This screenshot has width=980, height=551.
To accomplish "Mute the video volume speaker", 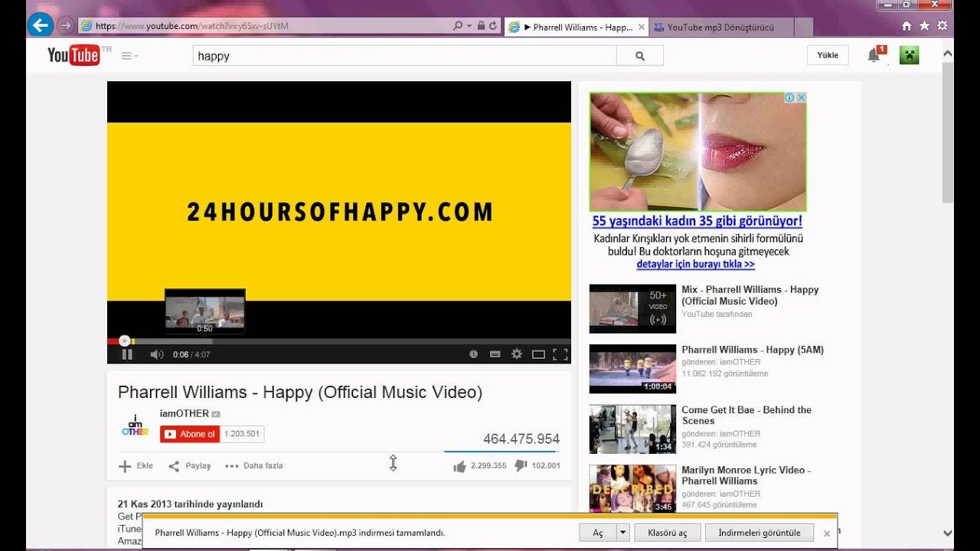I will pyautogui.click(x=157, y=354).
